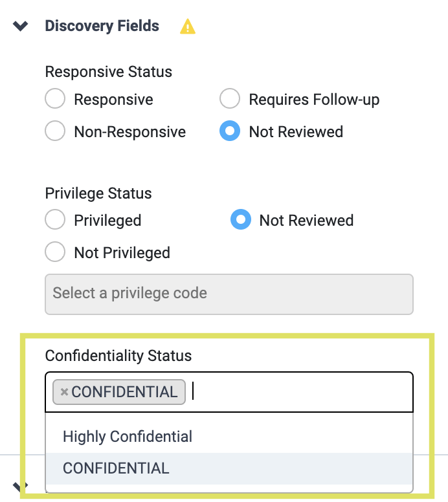Mark document as Non-Responsive
The image size is (448, 502).
click(55, 132)
